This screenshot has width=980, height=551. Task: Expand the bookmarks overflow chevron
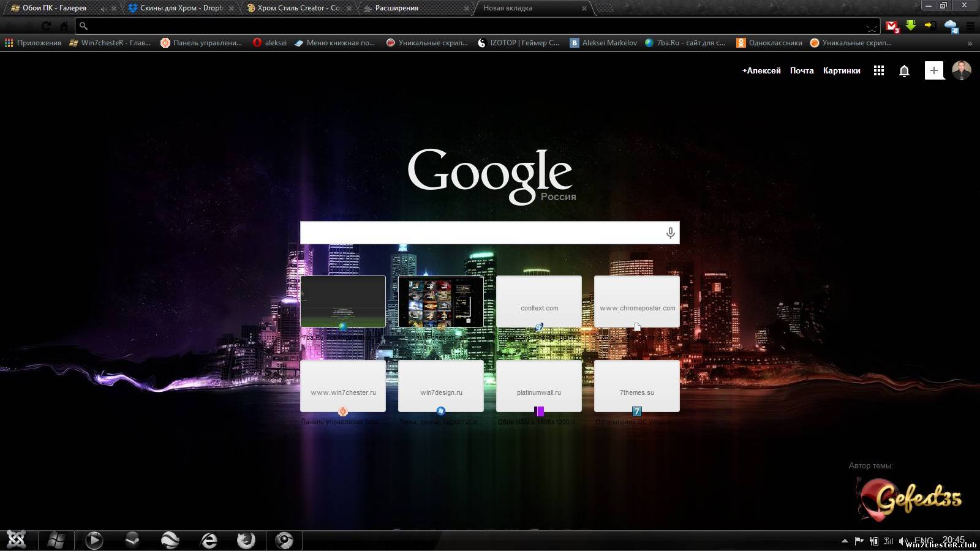point(970,43)
